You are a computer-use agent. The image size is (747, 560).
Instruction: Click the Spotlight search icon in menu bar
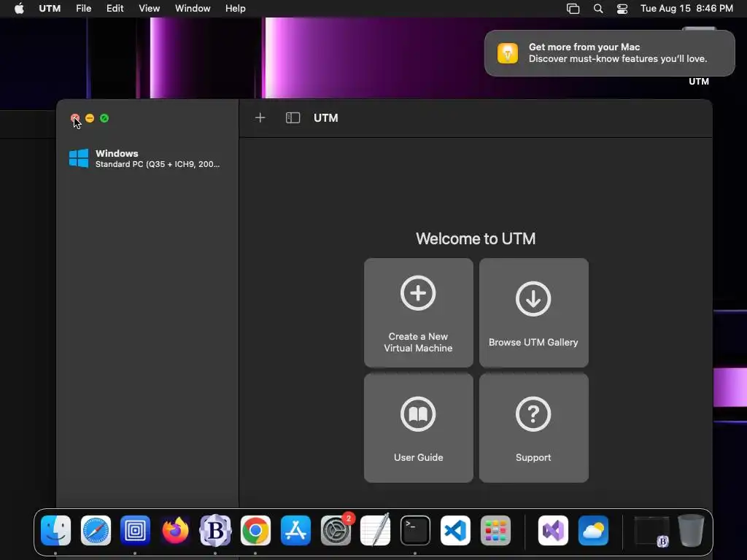pos(598,9)
